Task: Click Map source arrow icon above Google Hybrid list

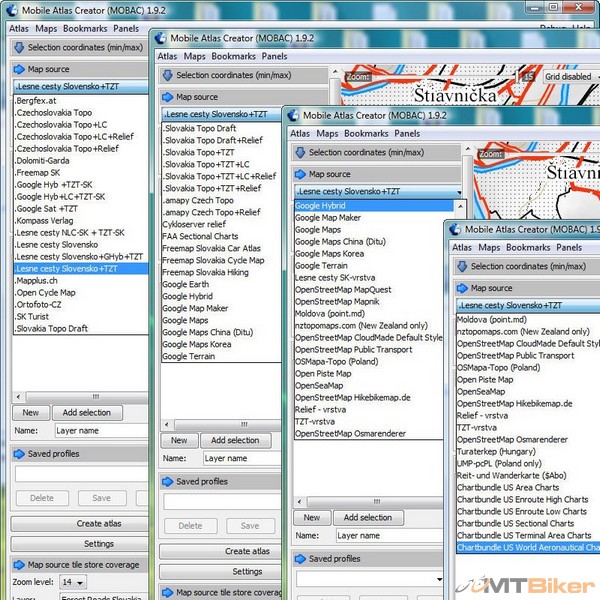Action: (x=300, y=173)
